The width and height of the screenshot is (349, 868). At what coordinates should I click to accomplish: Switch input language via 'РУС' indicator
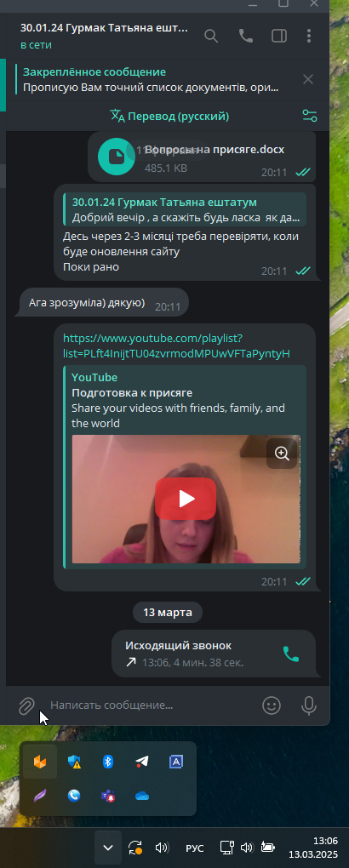click(194, 848)
